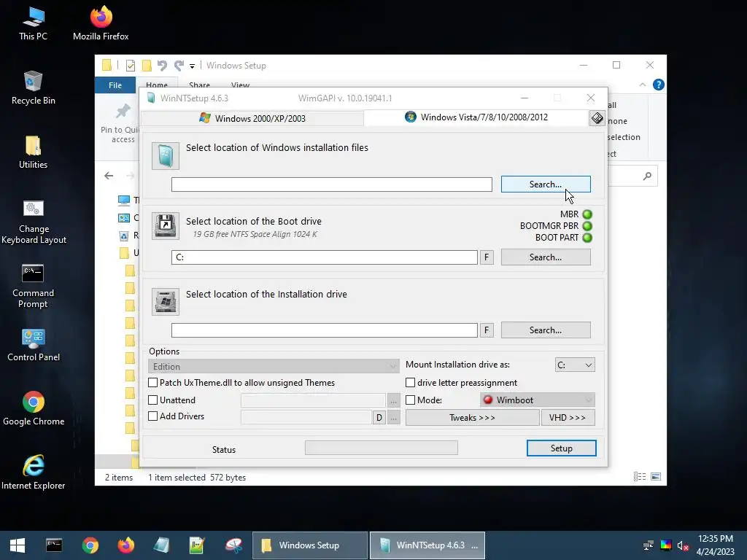
Task: Launch Mozilla Firefox from desktop
Action: [x=101, y=24]
